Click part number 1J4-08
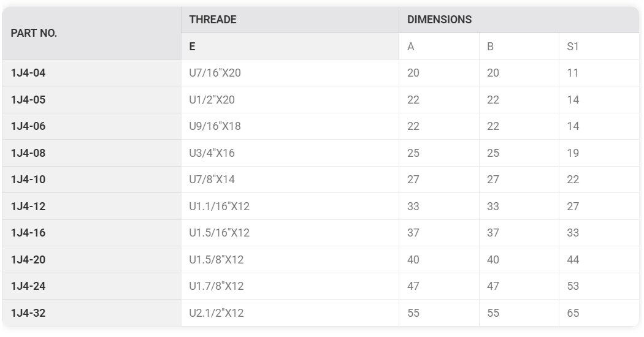The width and height of the screenshot is (644, 337). [28, 153]
